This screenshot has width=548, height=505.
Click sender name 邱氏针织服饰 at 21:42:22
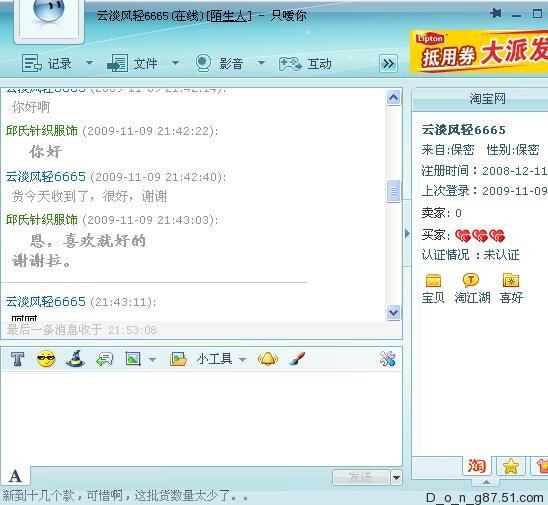point(42,131)
